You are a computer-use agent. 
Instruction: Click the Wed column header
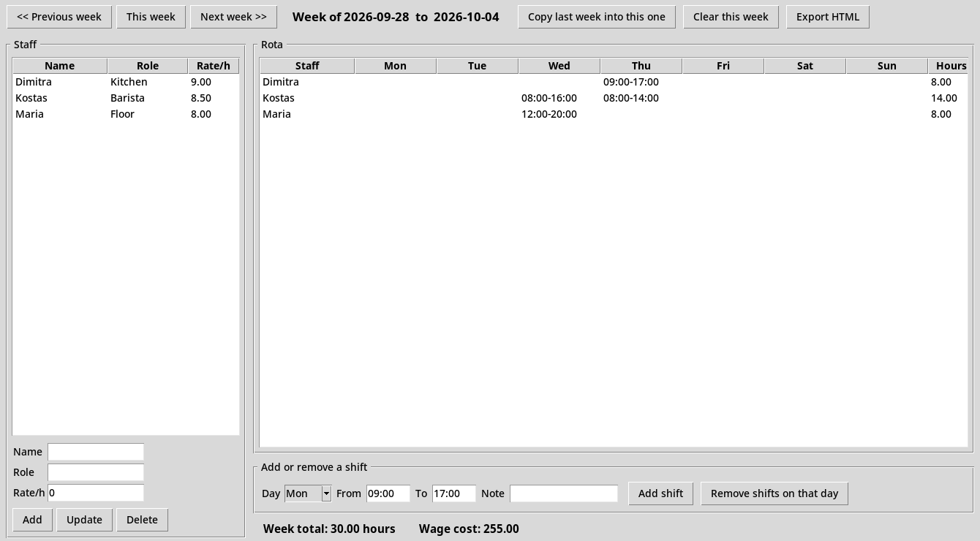pyautogui.click(x=559, y=66)
